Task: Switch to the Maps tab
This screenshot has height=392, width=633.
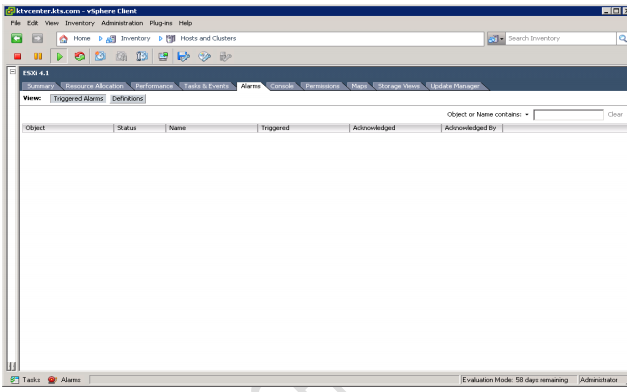Action: (x=359, y=86)
